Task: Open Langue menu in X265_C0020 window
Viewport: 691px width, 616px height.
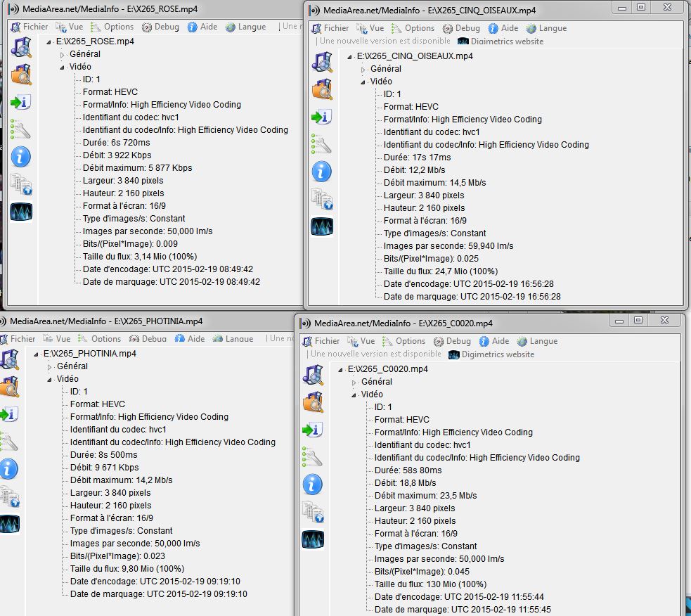Action: [538, 341]
